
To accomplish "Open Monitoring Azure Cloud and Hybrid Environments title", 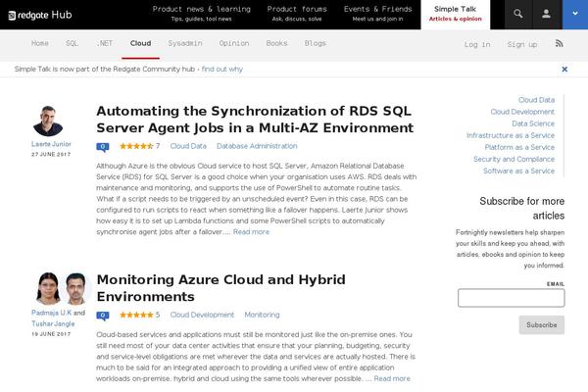I will [x=220, y=288].
